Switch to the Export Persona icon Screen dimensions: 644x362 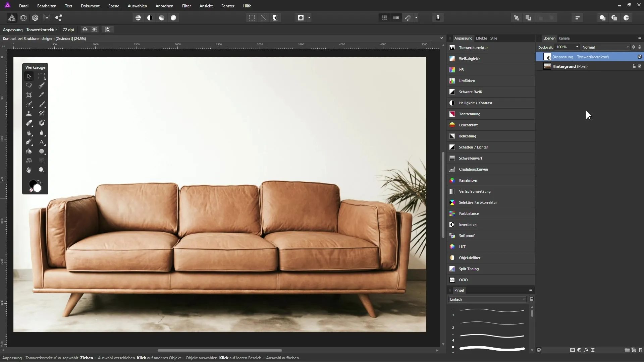tap(59, 18)
